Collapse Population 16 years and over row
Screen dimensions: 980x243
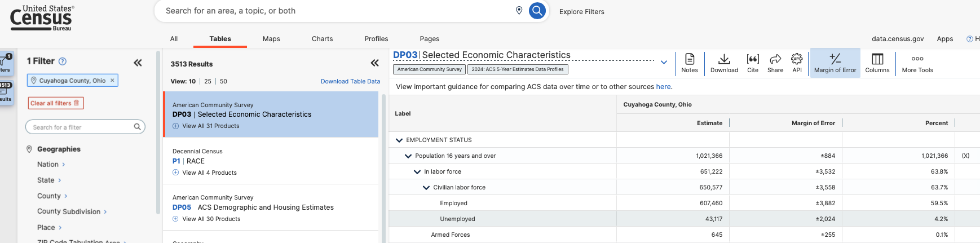coord(408,156)
